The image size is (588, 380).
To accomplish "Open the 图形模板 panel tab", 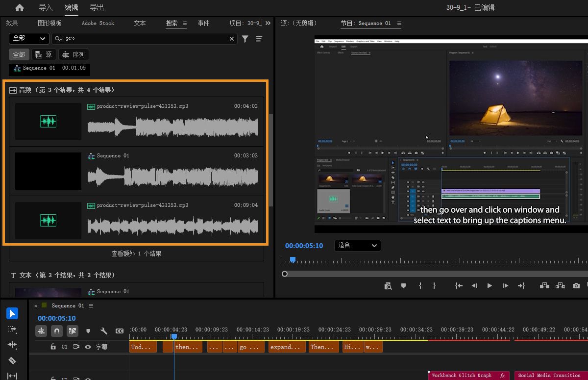I will tap(49, 23).
